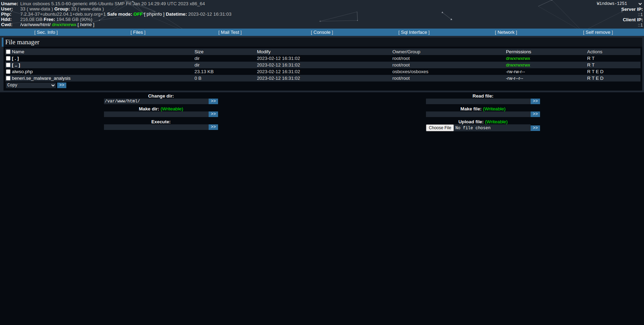Submit the Upload file >> button
Screen dimensions: 644x325
click(535, 128)
